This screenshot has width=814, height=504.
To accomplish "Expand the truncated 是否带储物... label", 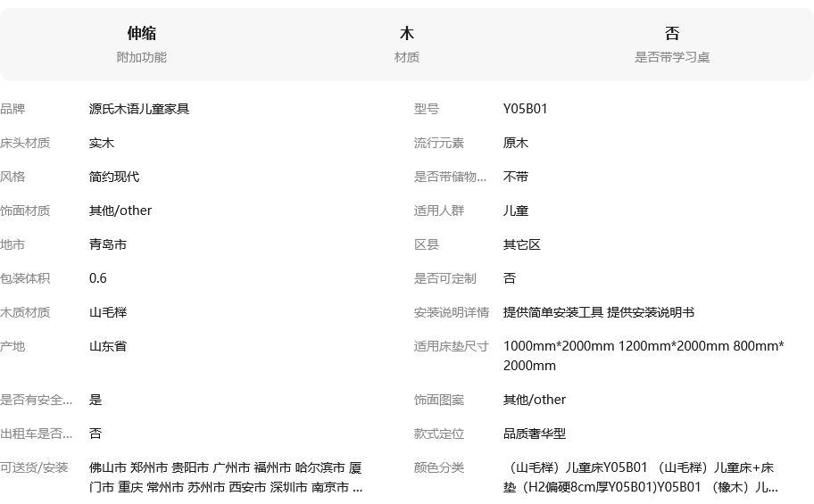I will pos(451,177).
